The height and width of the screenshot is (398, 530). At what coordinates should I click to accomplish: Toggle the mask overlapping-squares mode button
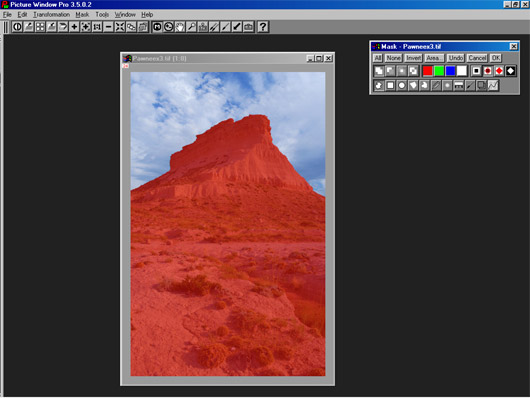(413, 71)
